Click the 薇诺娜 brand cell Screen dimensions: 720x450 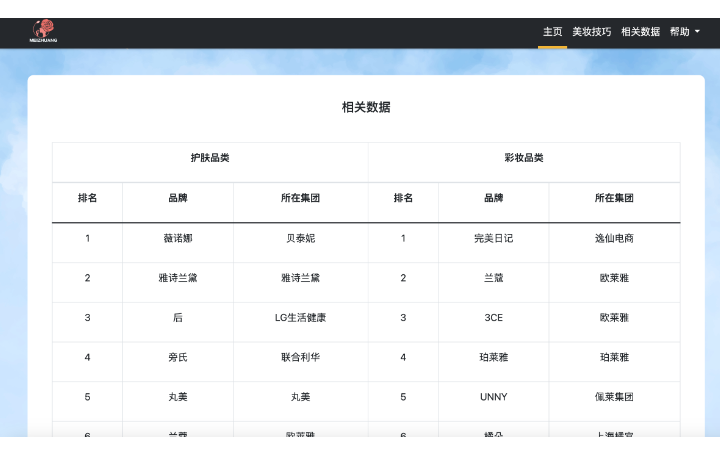coord(178,238)
